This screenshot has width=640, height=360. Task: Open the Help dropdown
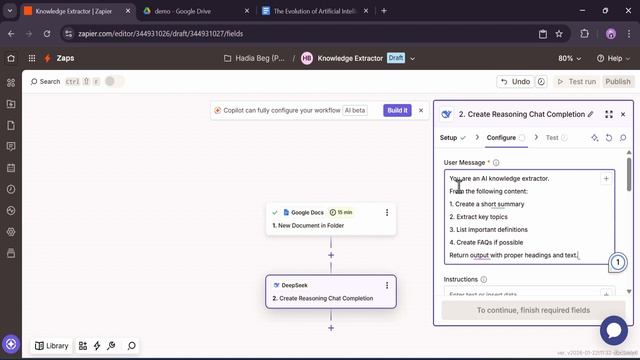click(613, 58)
